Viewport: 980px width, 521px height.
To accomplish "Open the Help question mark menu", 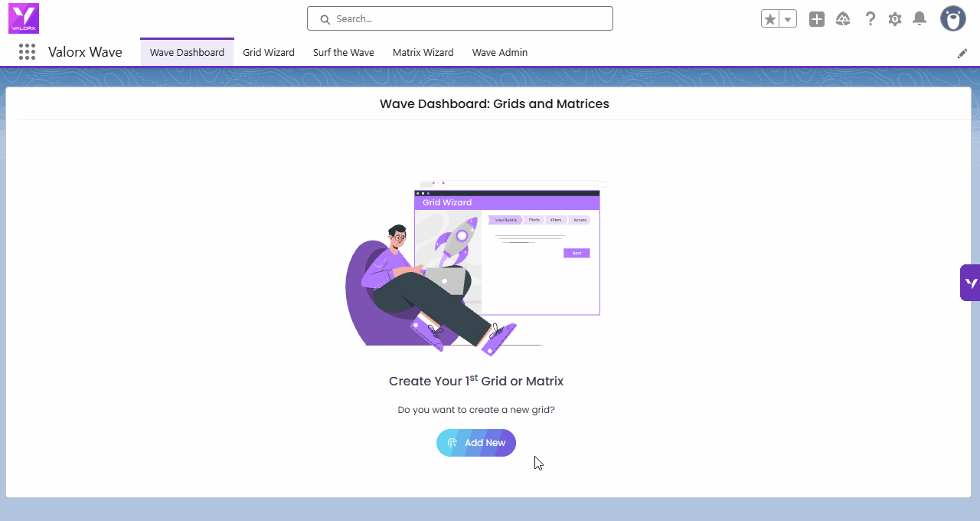I will [870, 19].
